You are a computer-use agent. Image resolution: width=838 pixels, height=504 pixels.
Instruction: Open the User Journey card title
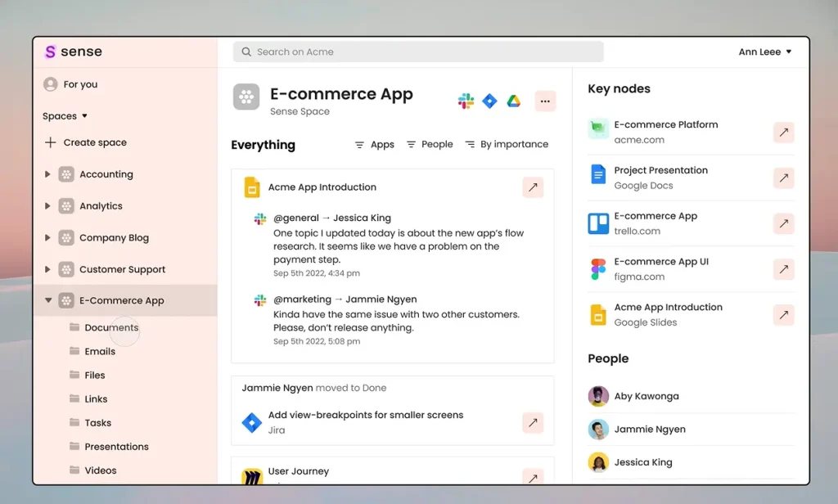coord(298,471)
